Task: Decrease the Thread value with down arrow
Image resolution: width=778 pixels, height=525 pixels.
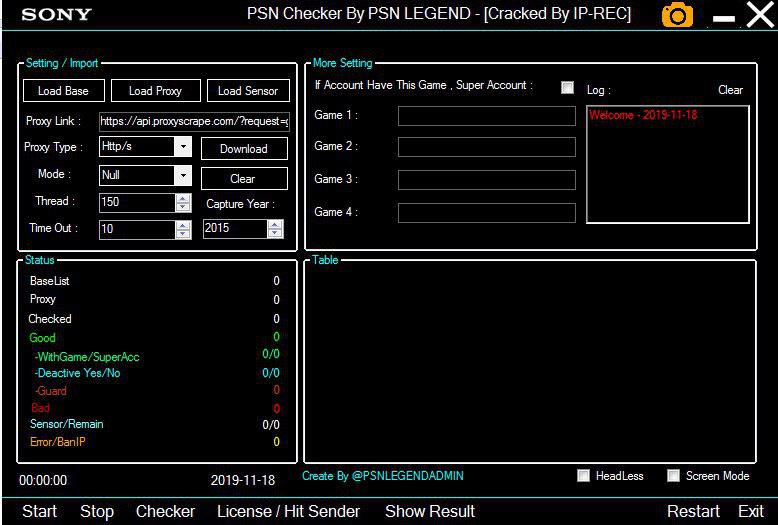Action: pos(183,207)
